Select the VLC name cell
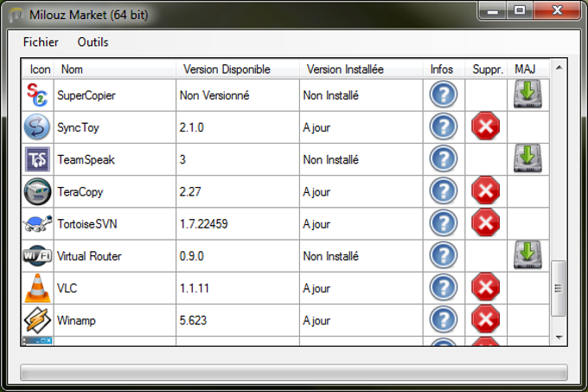 pyautogui.click(x=115, y=288)
